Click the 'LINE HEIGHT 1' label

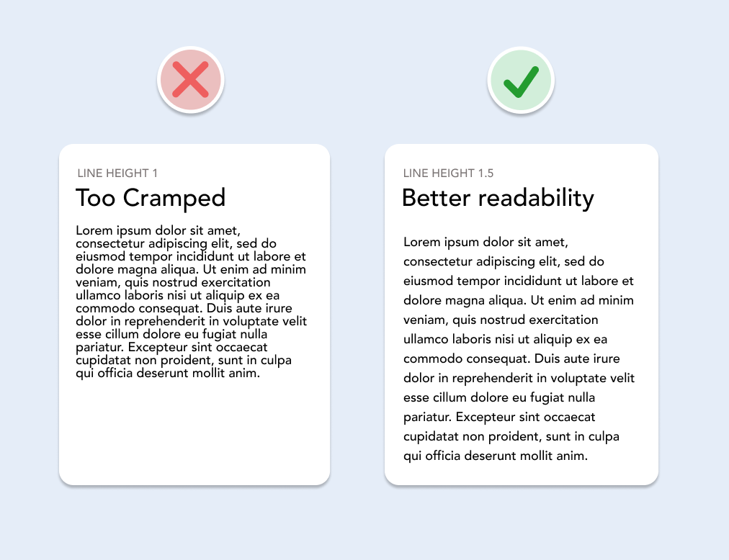tap(117, 173)
